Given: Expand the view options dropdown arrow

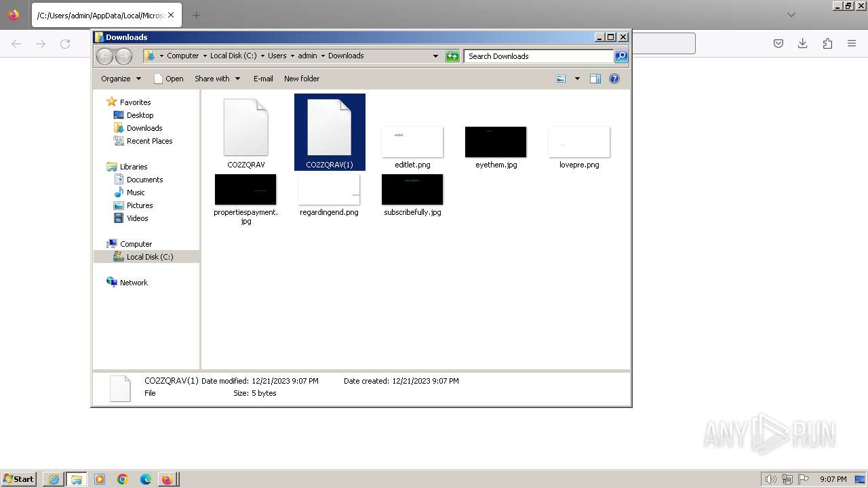Looking at the screenshot, I should (x=577, y=79).
